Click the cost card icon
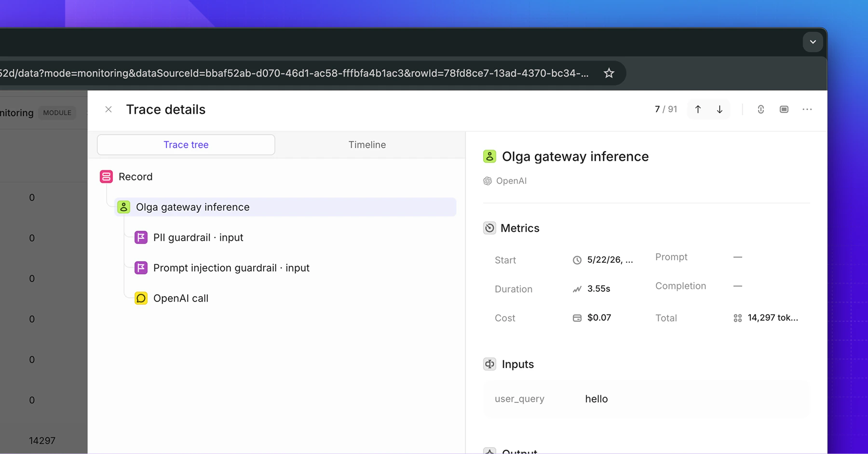868x454 pixels. 577,318
